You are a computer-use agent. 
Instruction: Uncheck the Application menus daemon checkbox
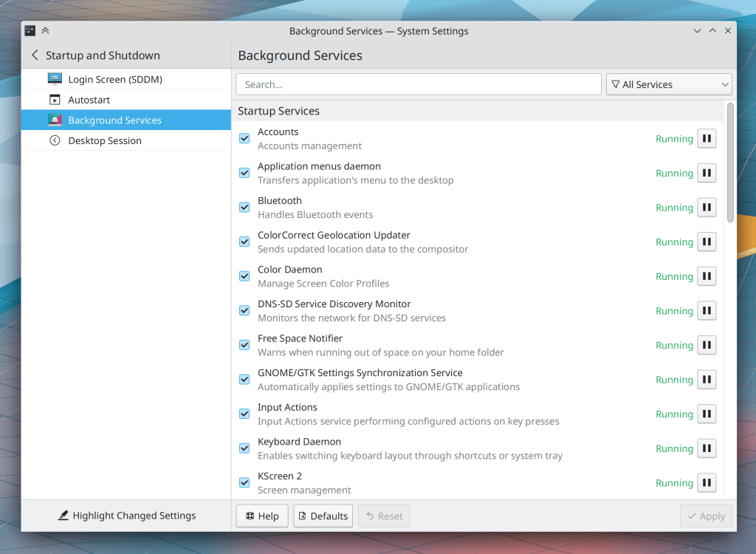(x=244, y=173)
